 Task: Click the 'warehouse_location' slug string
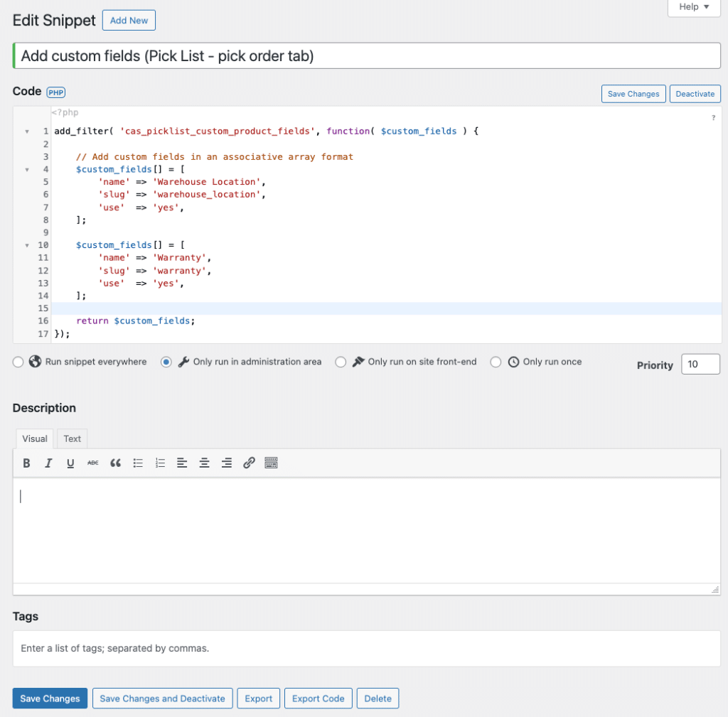coord(207,195)
